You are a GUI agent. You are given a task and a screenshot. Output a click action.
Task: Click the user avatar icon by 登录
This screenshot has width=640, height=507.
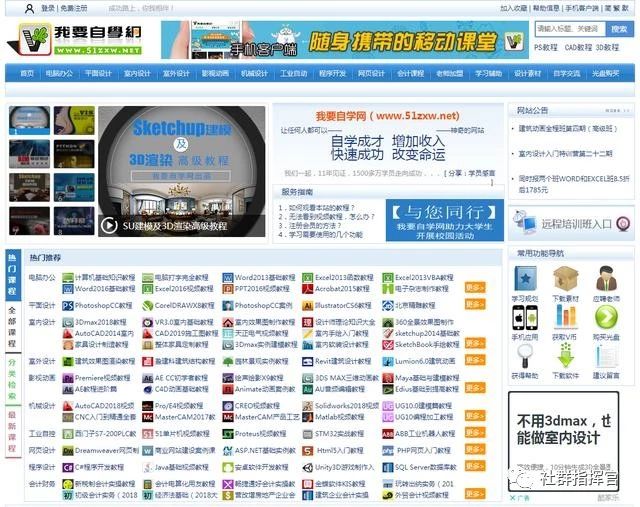(29, 8)
